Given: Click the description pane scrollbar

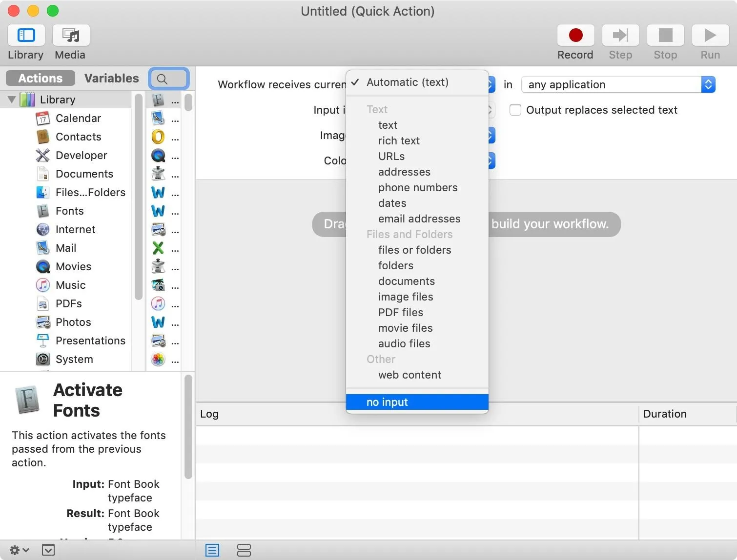Looking at the screenshot, I should point(188,427).
